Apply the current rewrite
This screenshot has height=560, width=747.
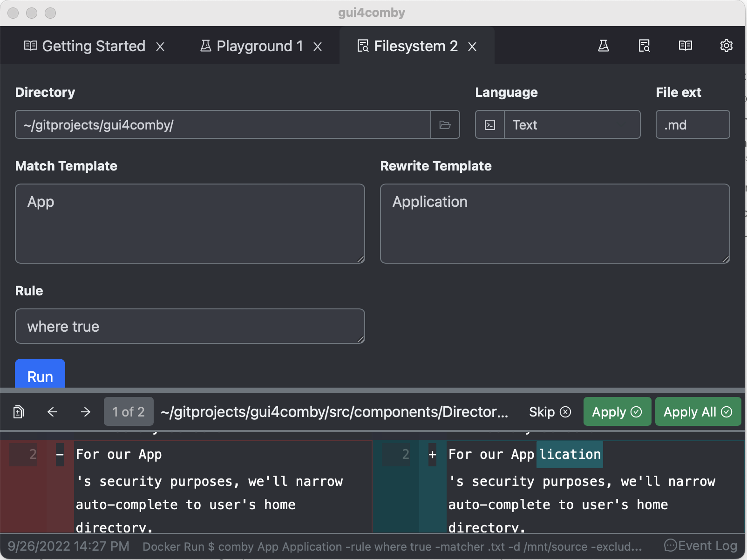tap(617, 411)
